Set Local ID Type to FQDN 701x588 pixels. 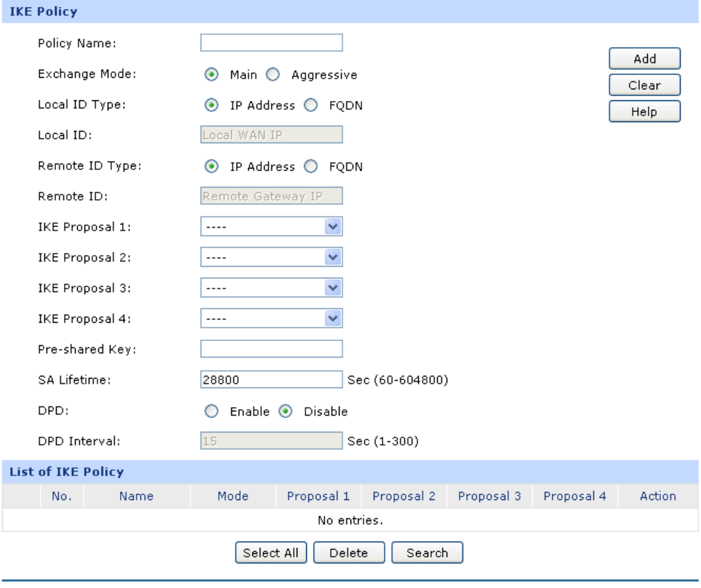[311, 105]
